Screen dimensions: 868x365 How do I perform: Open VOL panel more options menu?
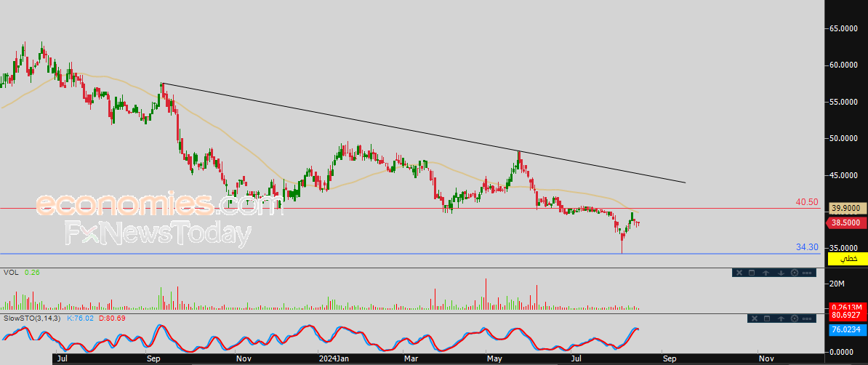coord(807,273)
